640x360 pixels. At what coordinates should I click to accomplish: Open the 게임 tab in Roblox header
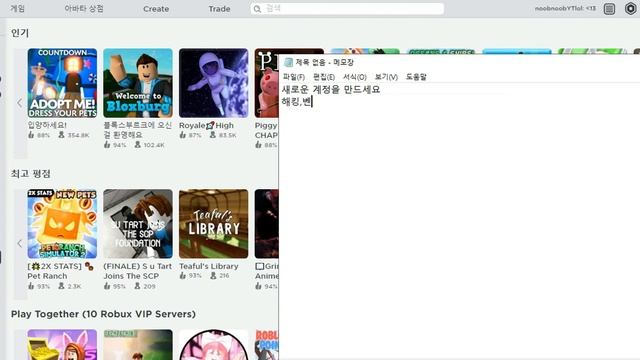pos(18,9)
